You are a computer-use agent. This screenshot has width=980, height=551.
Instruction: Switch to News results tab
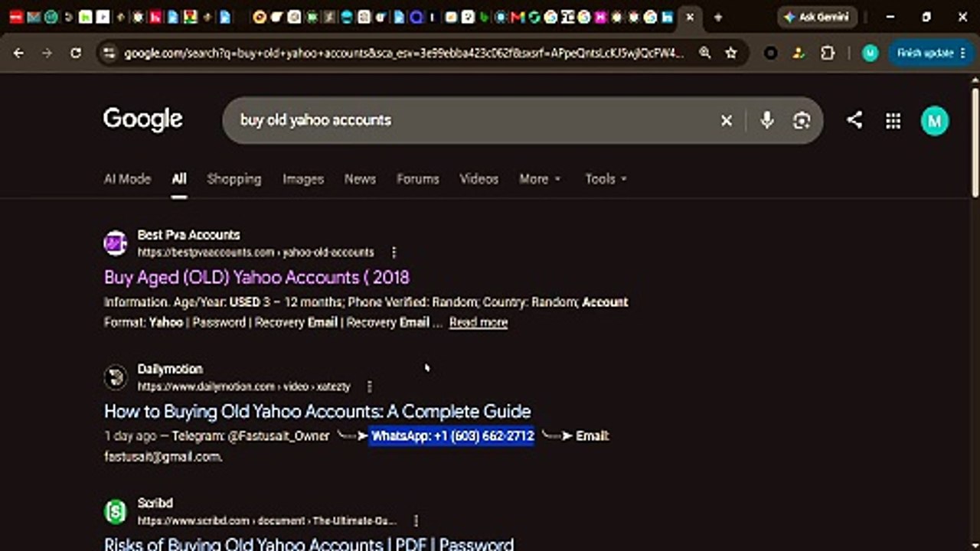coord(360,179)
